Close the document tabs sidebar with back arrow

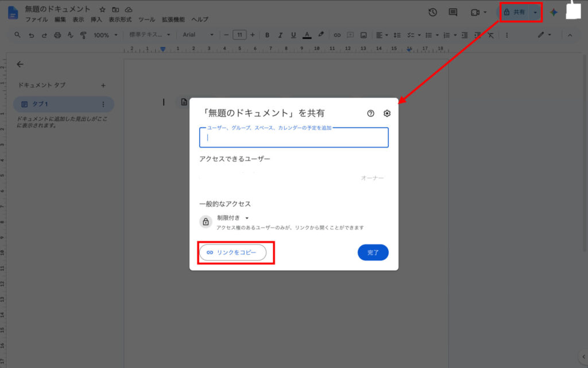pyautogui.click(x=20, y=64)
